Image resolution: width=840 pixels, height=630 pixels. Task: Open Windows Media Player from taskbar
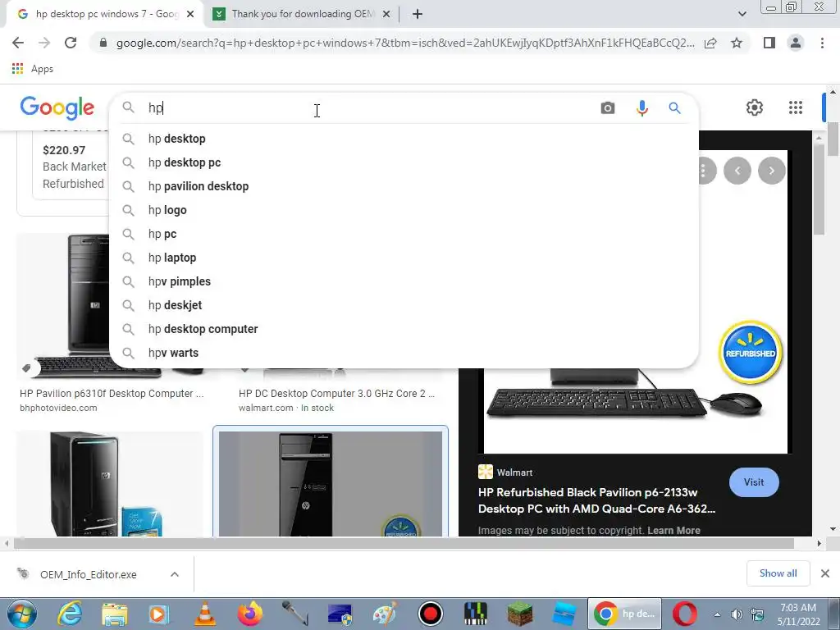(x=159, y=614)
